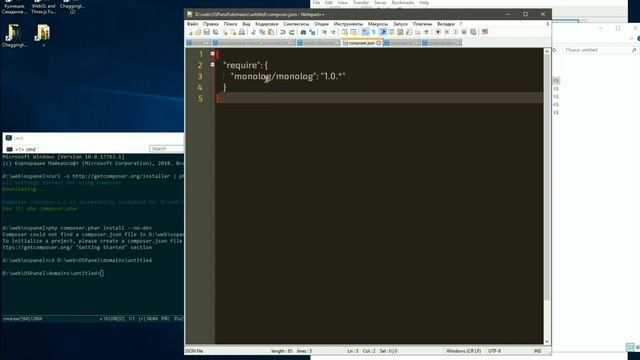640x360 pixels.
Task: Click the Play macro toolbar icon
Action: [456, 32]
